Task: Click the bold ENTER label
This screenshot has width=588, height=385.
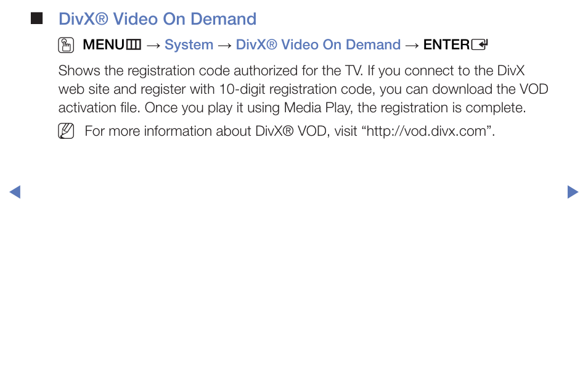Action: click(446, 44)
